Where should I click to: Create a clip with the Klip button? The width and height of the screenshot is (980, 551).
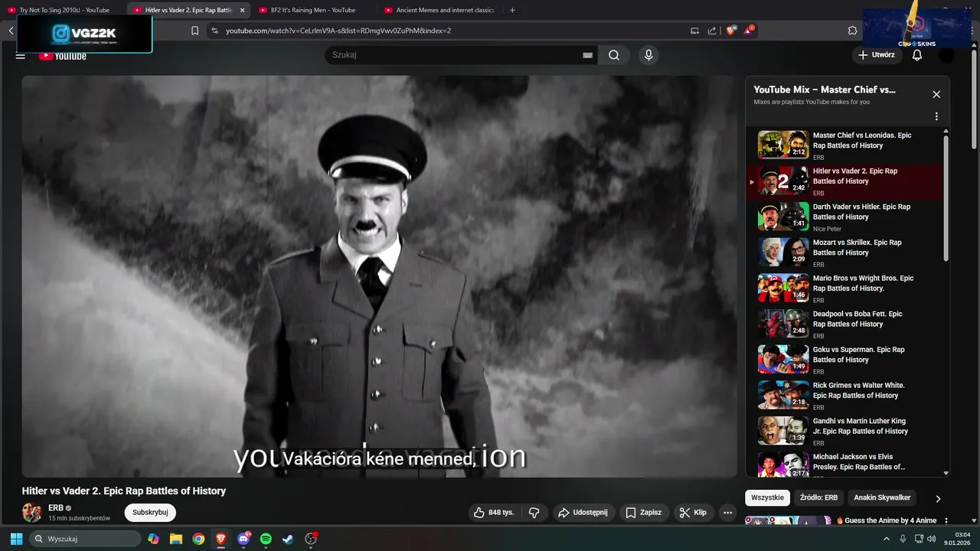[x=693, y=512]
